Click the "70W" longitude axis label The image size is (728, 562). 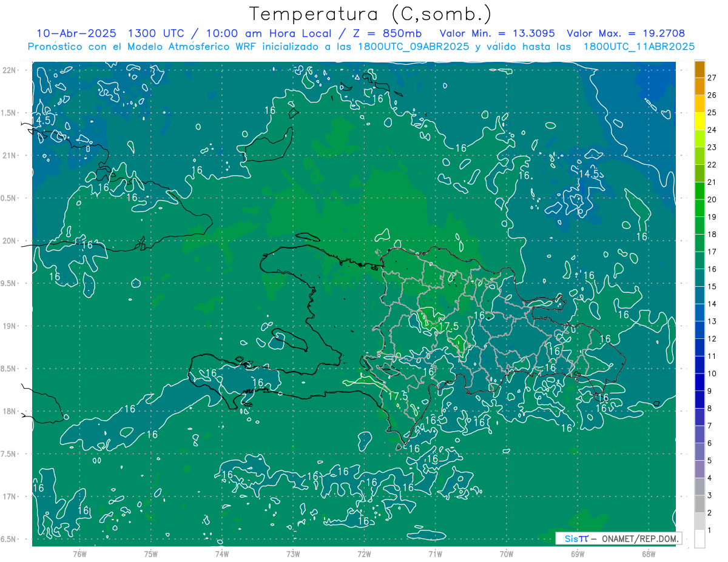pos(507,554)
